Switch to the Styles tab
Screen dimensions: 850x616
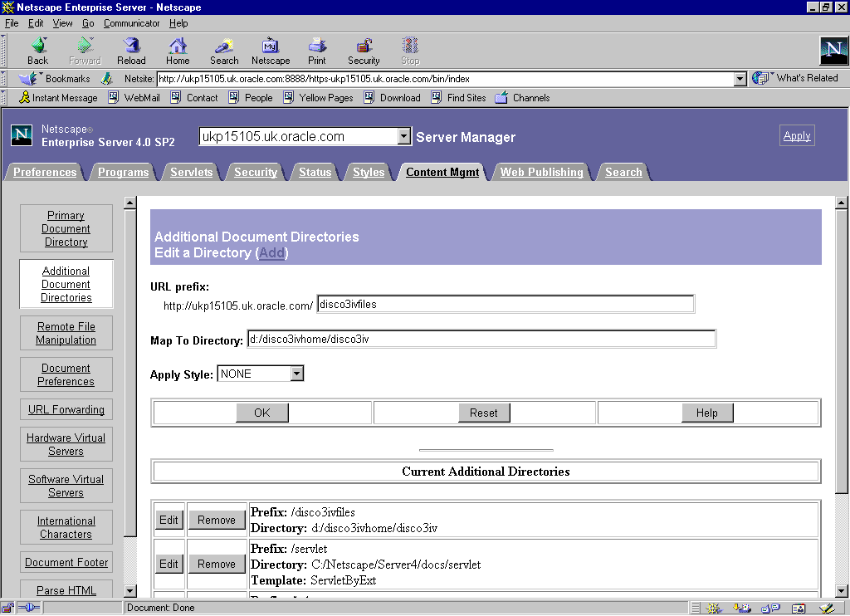coord(369,172)
